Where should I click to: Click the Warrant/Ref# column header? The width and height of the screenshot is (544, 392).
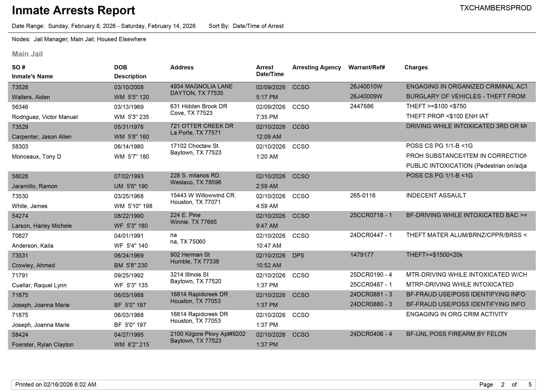click(x=366, y=67)
